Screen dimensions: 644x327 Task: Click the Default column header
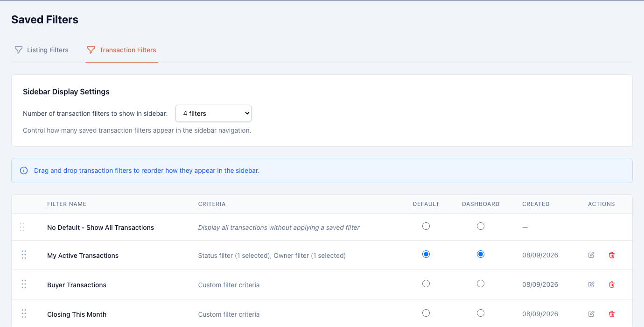(426, 204)
